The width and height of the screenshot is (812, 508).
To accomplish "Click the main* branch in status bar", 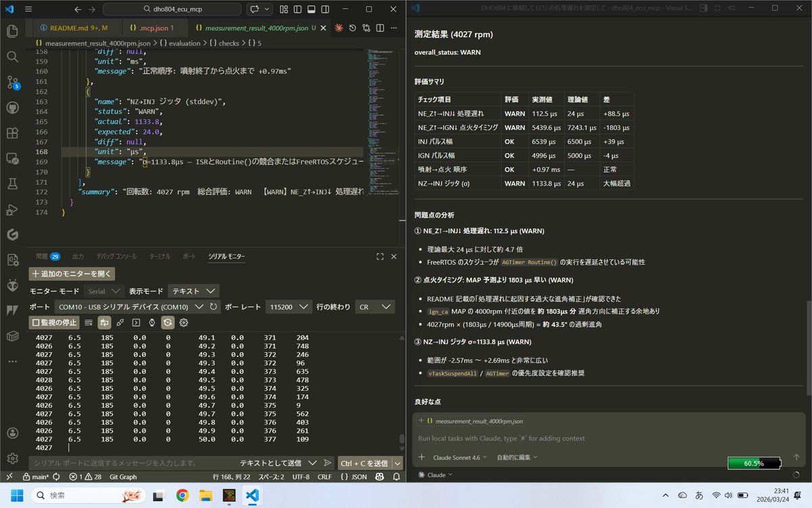I will [x=41, y=477].
